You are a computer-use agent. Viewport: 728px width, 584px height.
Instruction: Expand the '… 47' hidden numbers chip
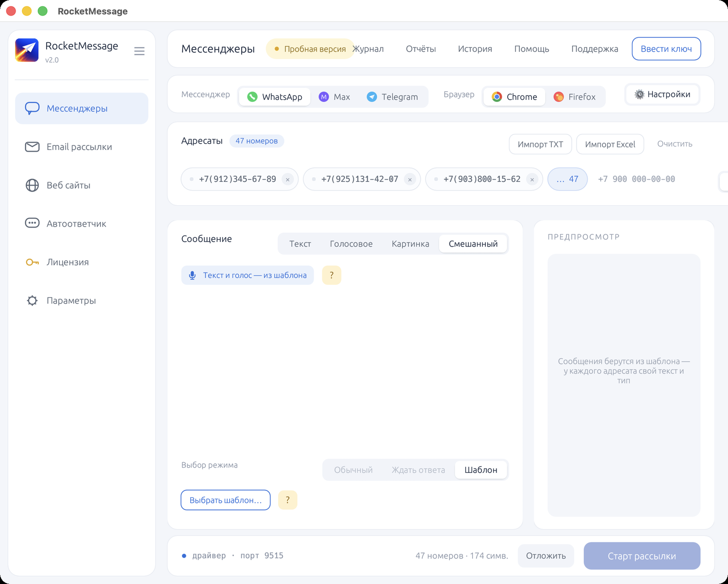[567, 179]
